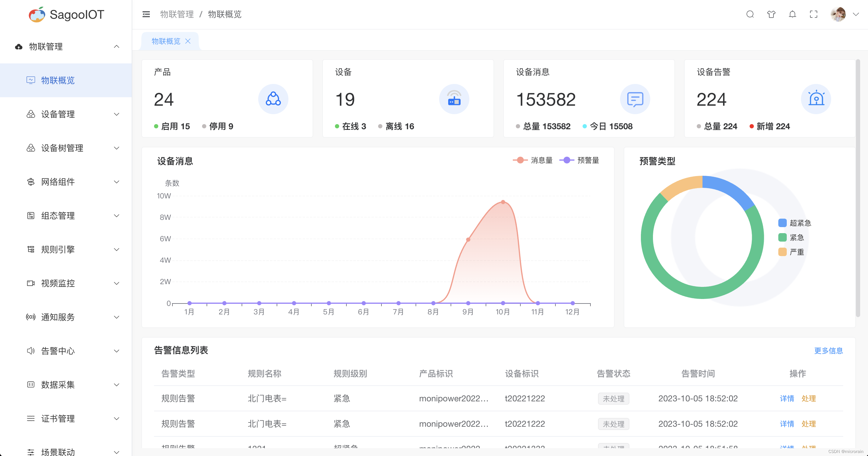The width and height of the screenshot is (868, 456).
Task: Click the search icon in top bar
Action: 750,14
